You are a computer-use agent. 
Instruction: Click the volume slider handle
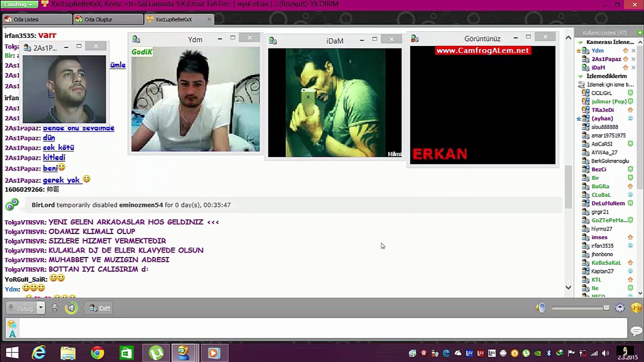[606, 308]
